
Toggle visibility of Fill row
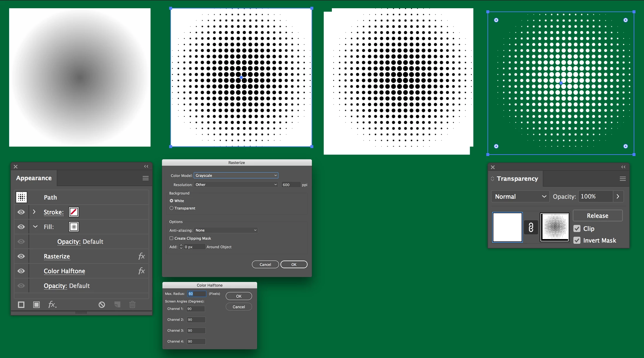tap(21, 227)
